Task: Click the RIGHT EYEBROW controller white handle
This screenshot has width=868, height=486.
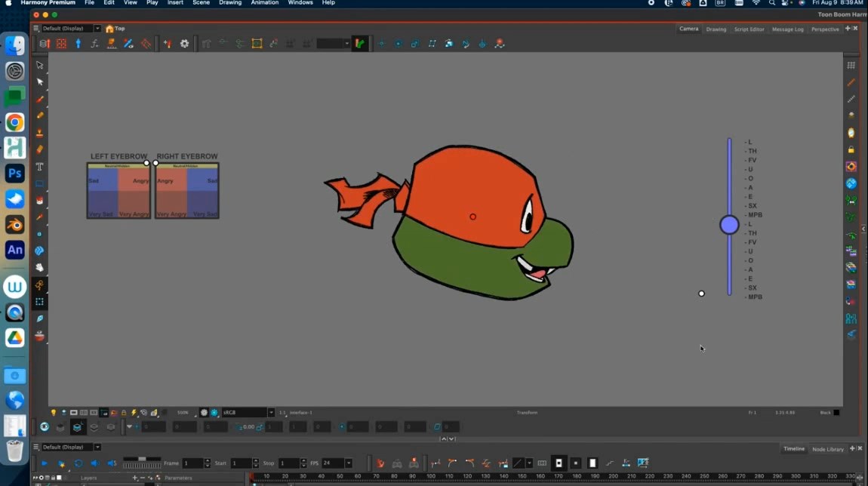Action: [x=155, y=163]
